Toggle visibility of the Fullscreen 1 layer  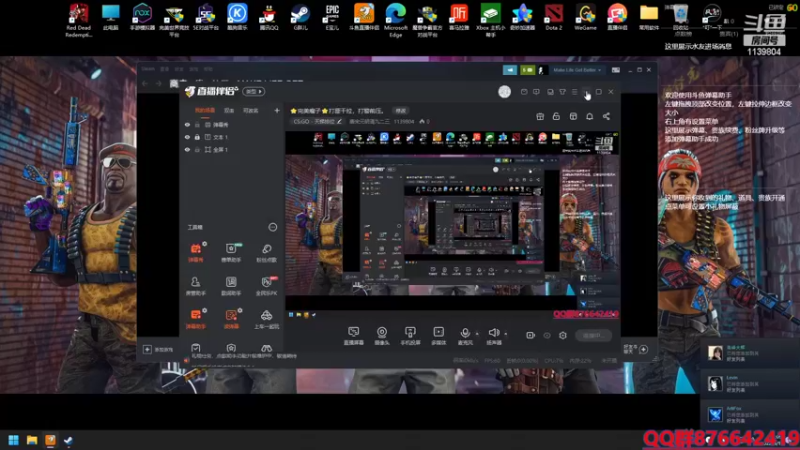[187, 149]
